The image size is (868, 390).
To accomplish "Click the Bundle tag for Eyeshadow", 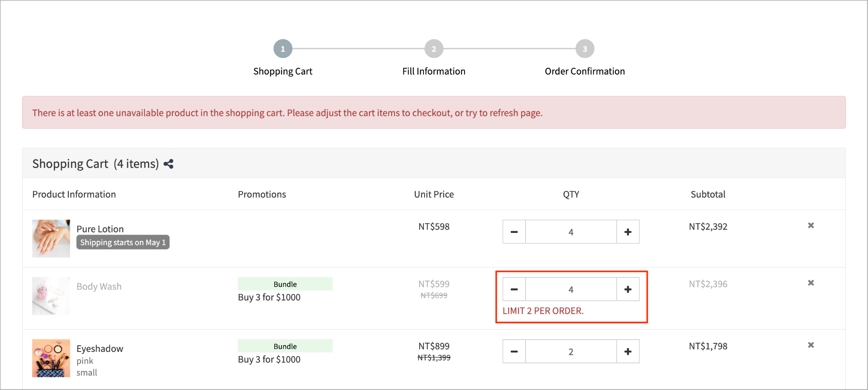I will [x=285, y=346].
